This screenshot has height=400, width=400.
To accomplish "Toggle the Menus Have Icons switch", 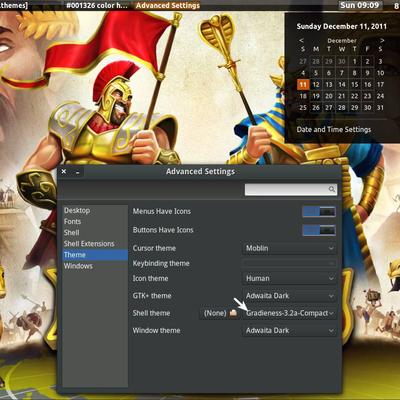I will click(319, 211).
